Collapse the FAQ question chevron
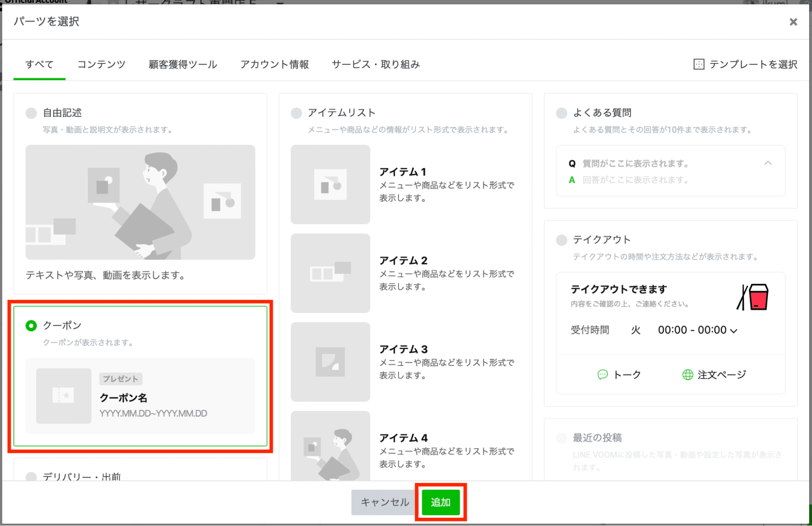Screen dimensions: 812x526 tap(768, 163)
